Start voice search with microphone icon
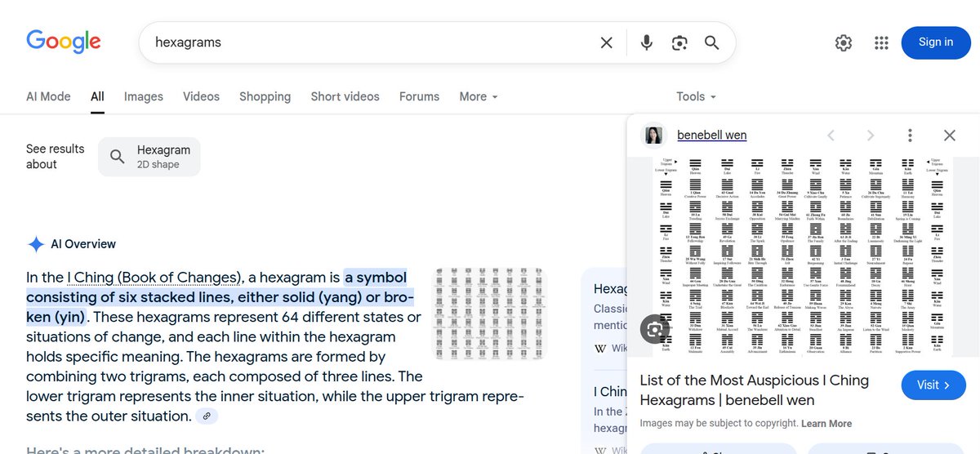 point(647,42)
